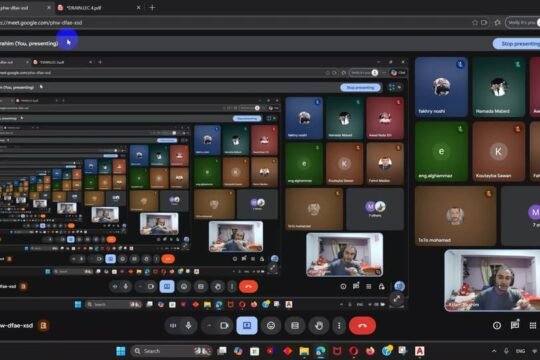Screen dimensions: 540x360
Task: Open meeting details info icon at bottom right
Action: click(x=497, y=326)
